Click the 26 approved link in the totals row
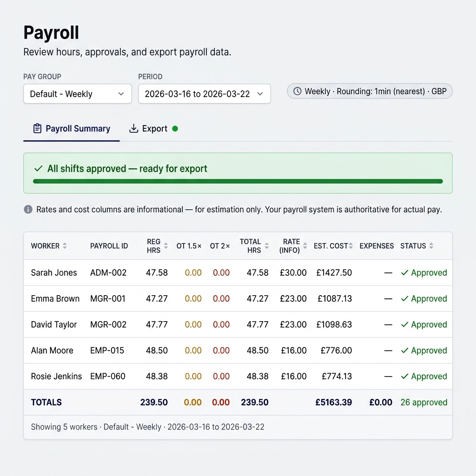This screenshot has height=476, width=476. click(424, 402)
